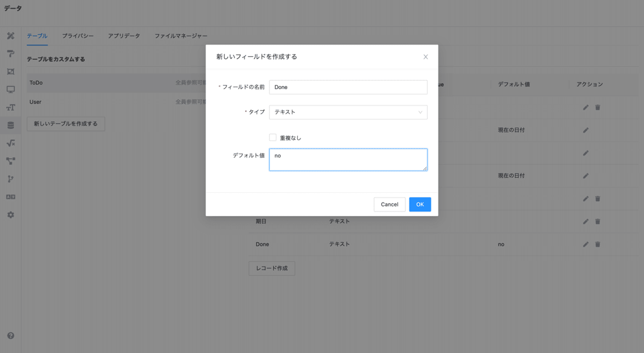Edit the Done field with pencil icon
The height and width of the screenshot is (353, 644).
click(x=586, y=244)
